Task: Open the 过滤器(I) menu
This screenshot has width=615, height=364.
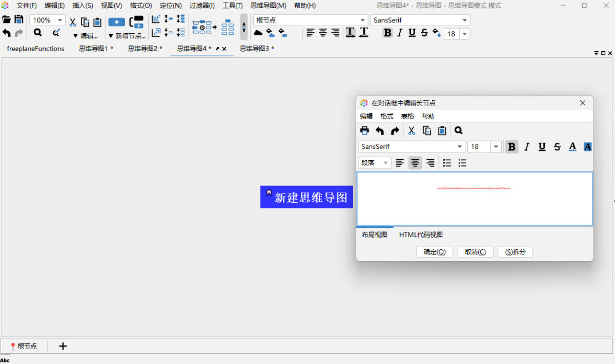Action: 202,6
